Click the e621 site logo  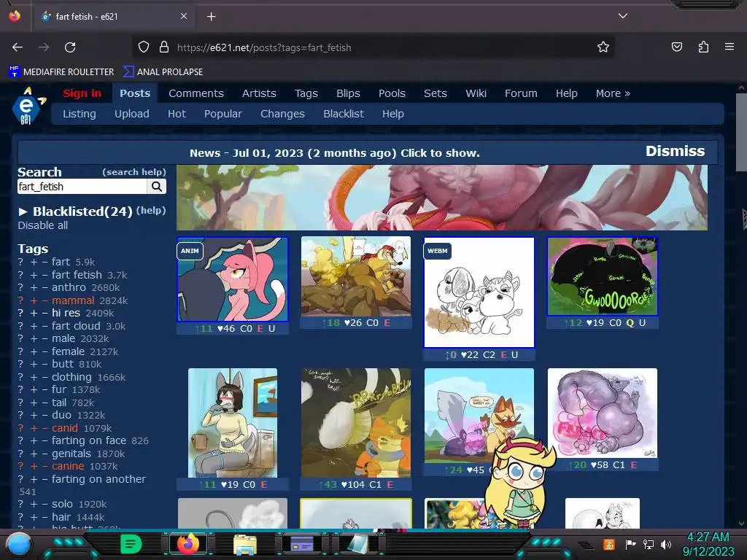click(x=28, y=106)
